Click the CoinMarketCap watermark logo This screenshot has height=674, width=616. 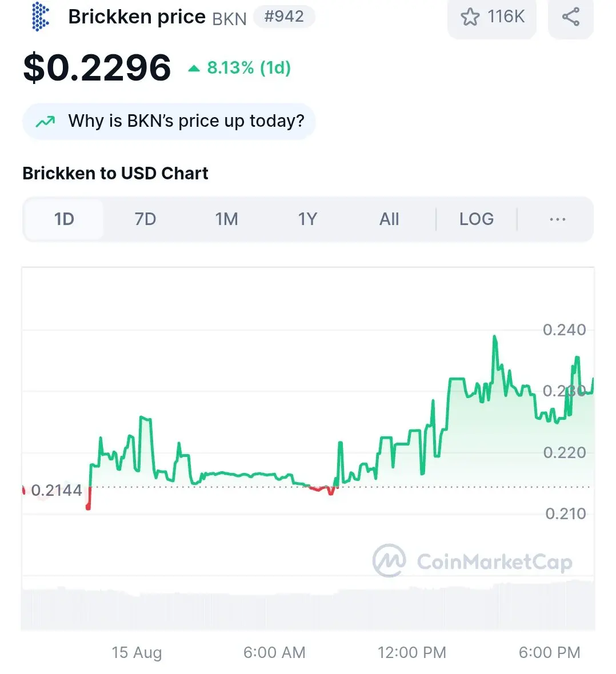(x=473, y=560)
